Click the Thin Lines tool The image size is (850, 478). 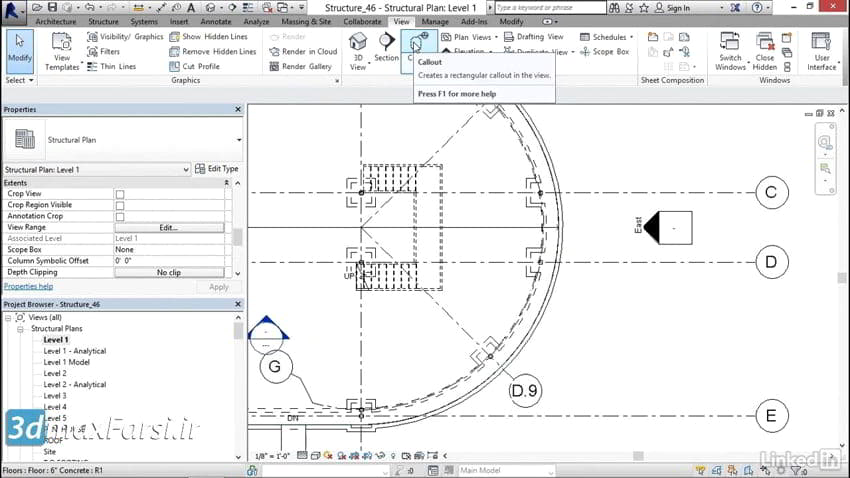115,67
